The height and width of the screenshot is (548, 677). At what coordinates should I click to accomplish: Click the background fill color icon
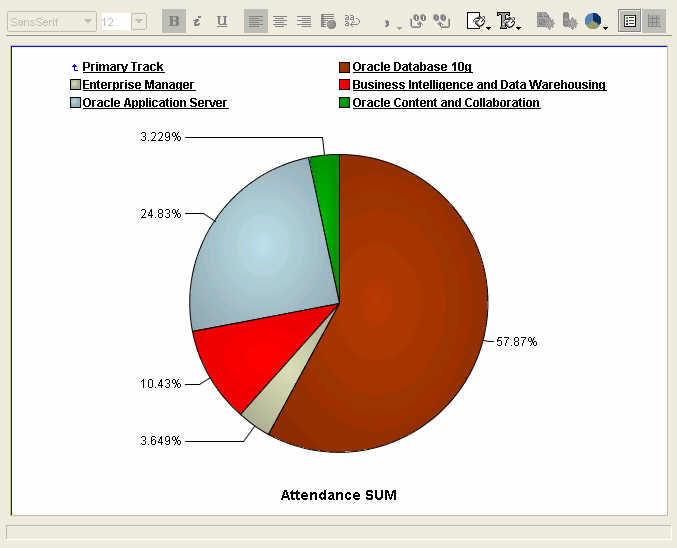[x=476, y=21]
